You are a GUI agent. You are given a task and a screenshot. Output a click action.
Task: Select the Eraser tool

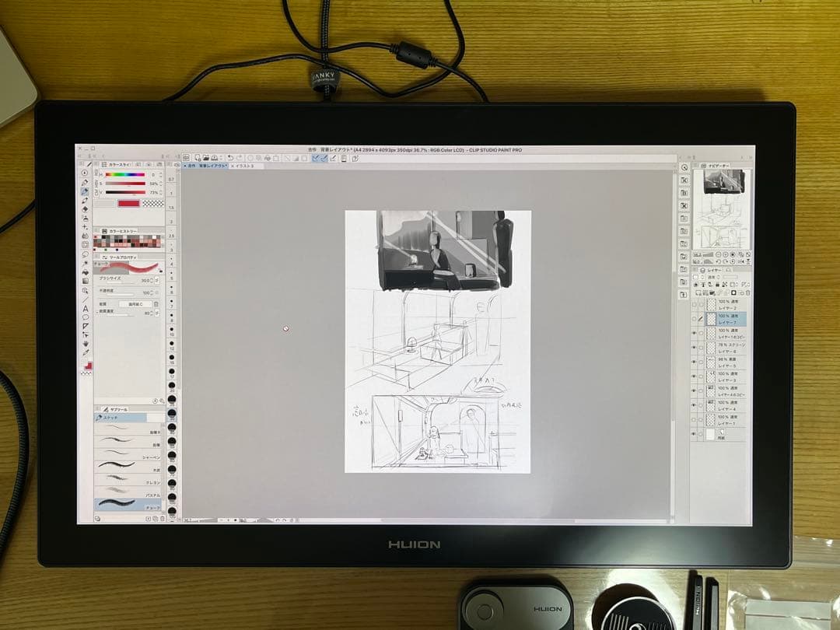tap(85, 209)
